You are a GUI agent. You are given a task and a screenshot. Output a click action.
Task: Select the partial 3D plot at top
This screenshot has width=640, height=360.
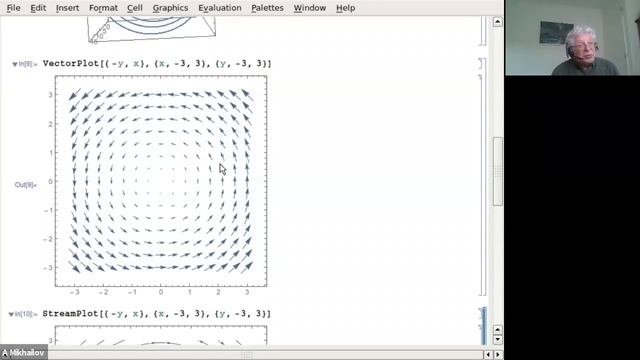click(x=151, y=29)
